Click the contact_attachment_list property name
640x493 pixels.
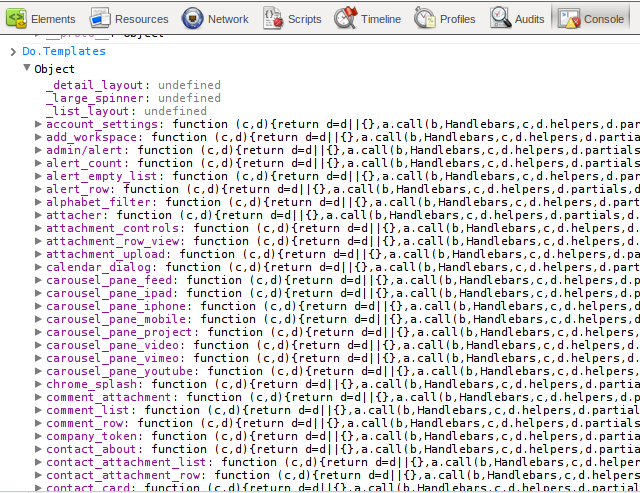[x=126, y=462]
